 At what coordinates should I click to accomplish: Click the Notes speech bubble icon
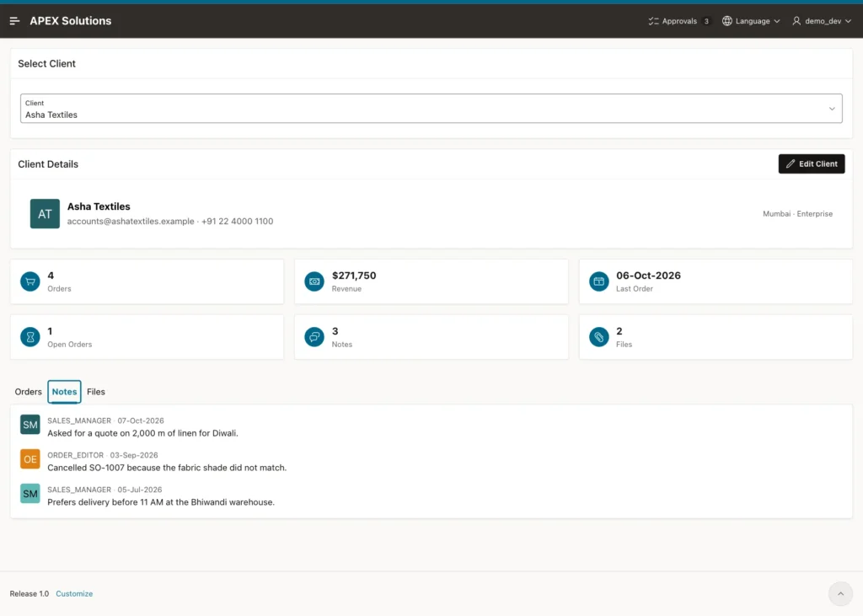point(314,337)
